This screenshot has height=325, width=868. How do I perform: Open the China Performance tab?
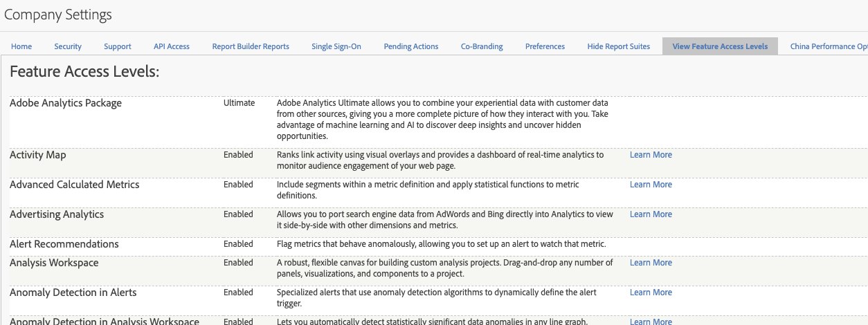coord(828,46)
